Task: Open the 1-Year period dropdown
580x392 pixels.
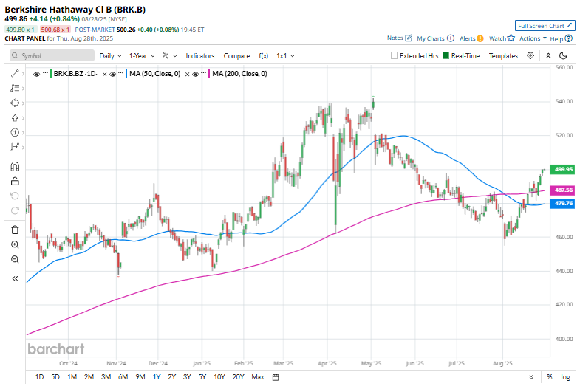Action: (142, 56)
